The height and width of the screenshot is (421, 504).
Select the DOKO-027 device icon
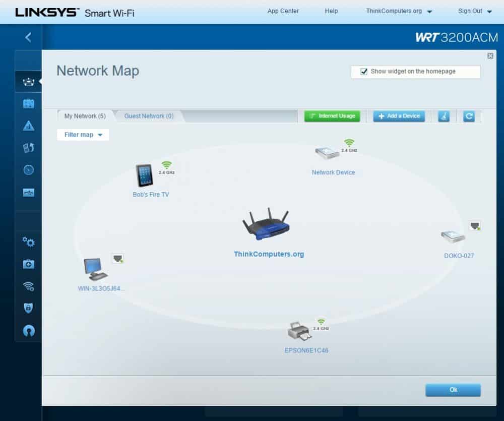[453, 236]
